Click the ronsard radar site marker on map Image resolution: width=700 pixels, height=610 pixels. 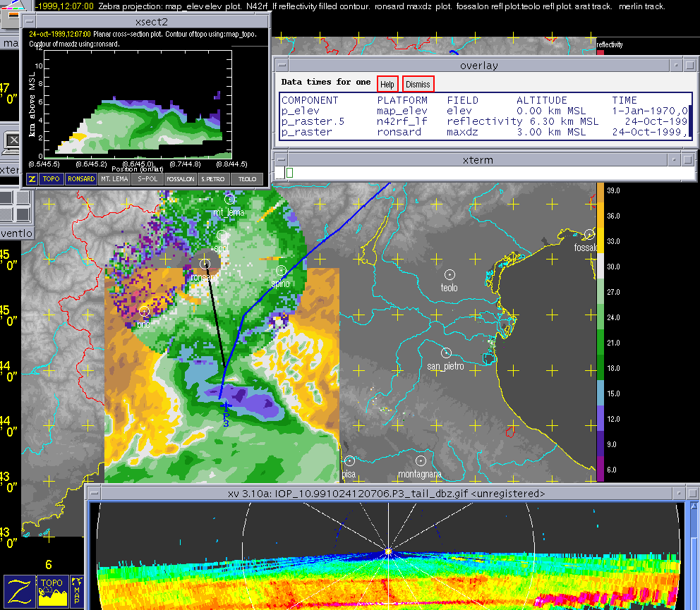[205, 264]
